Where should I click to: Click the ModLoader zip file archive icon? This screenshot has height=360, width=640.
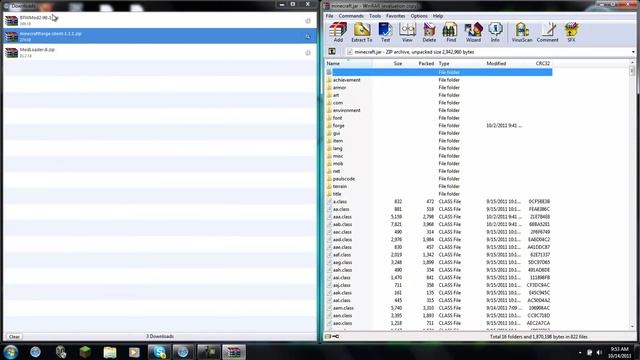point(11,52)
